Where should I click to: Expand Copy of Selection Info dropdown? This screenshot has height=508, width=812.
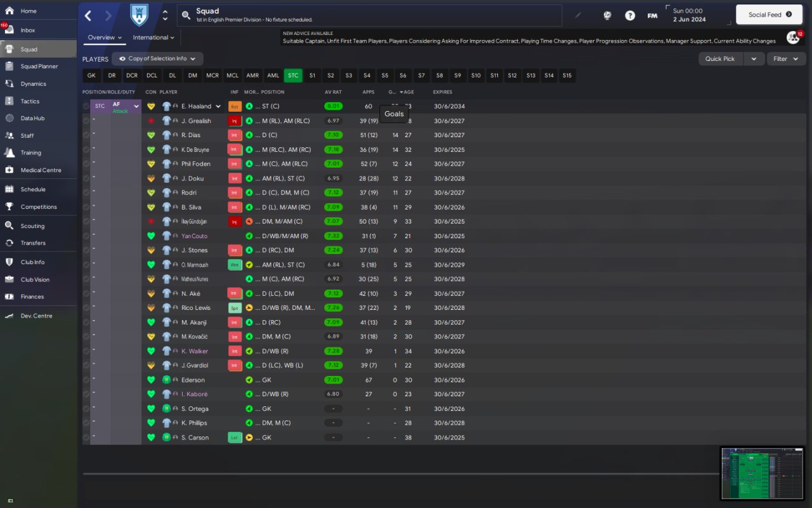[x=157, y=58]
